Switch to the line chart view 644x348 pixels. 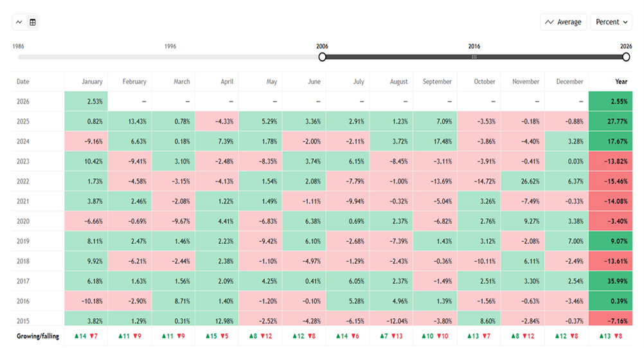pyautogui.click(x=19, y=22)
